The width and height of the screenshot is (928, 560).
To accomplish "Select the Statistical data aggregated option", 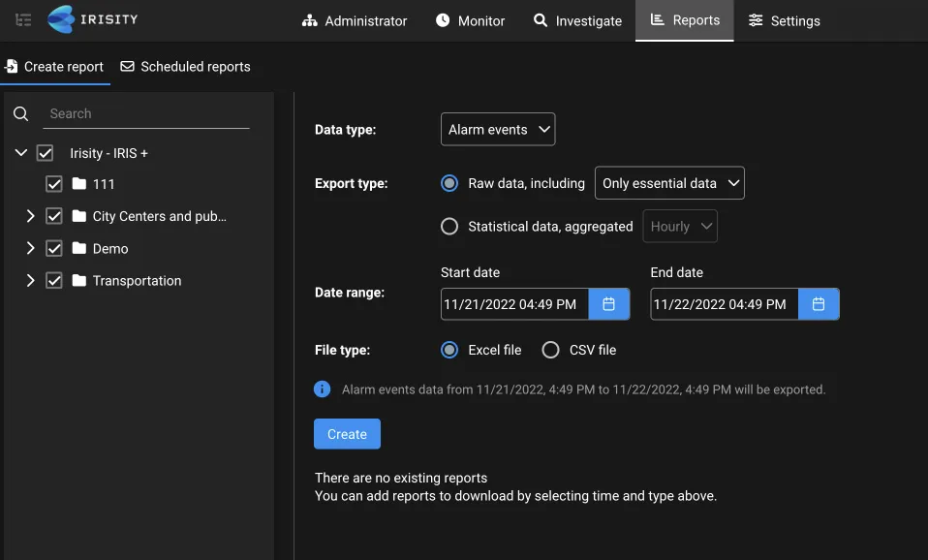I will 449,226.
